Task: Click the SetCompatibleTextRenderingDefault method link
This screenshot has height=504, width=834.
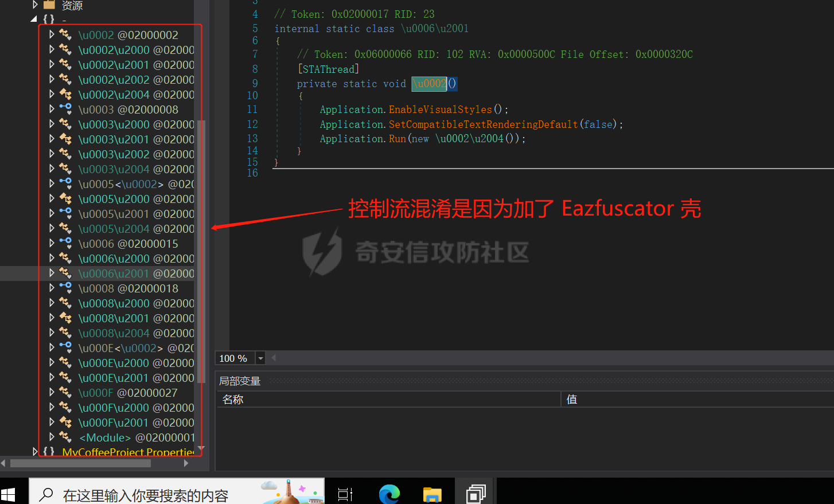Action: (x=483, y=124)
